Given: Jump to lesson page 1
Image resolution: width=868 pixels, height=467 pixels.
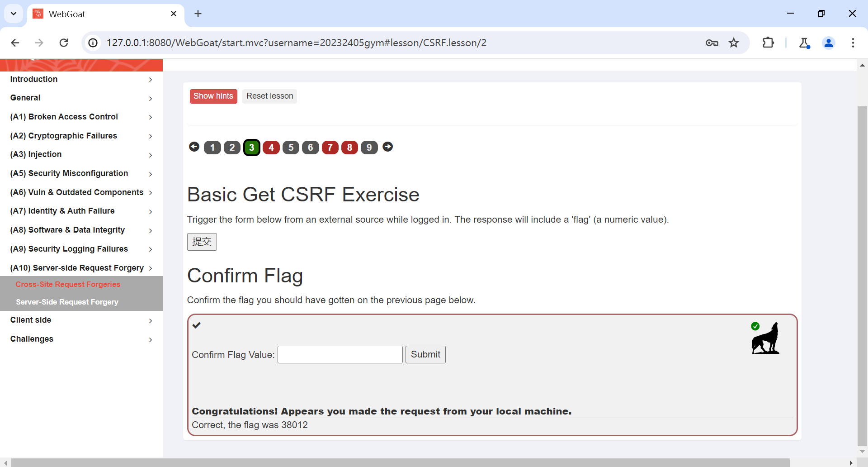Looking at the screenshot, I should click(x=212, y=148).
